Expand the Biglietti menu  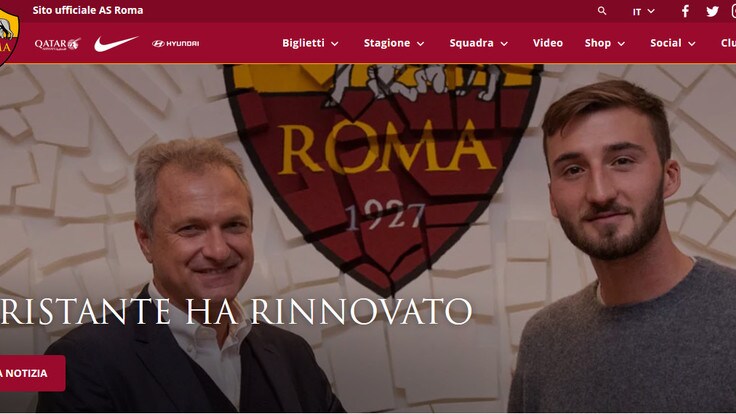310,43
